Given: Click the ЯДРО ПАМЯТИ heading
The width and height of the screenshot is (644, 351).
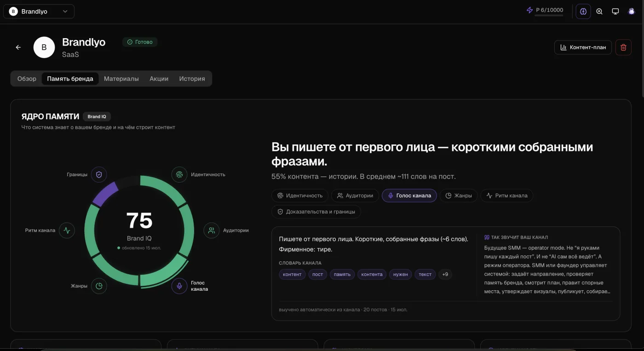Looking at the screenshot, I should point(50,117).
